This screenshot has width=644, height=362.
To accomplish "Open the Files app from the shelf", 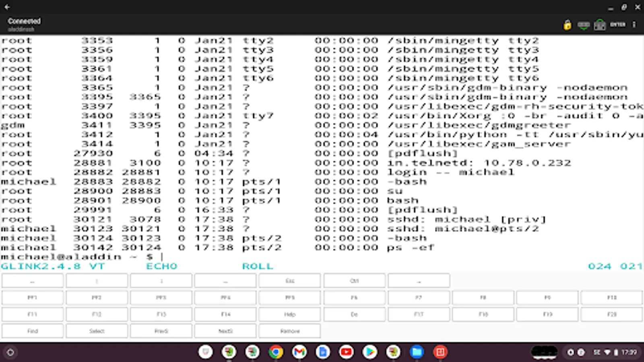I will [417, 352].
